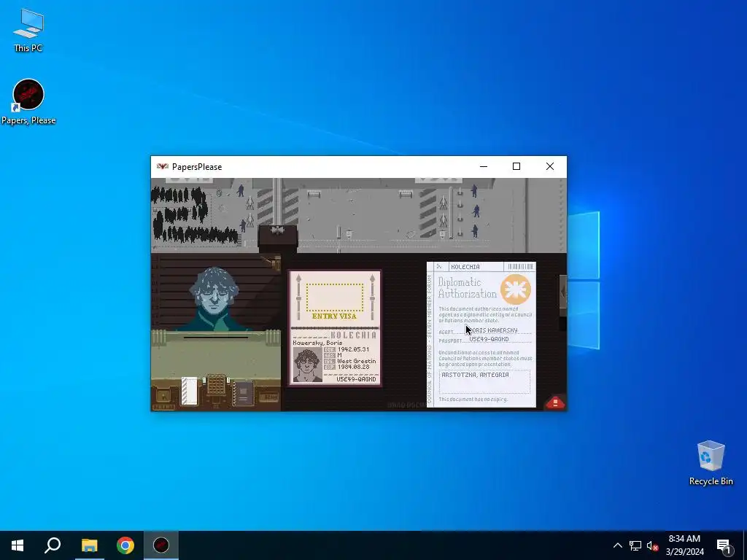Open the notification center
The width and height of the screenshot is (747, 560).
[724, 545]
